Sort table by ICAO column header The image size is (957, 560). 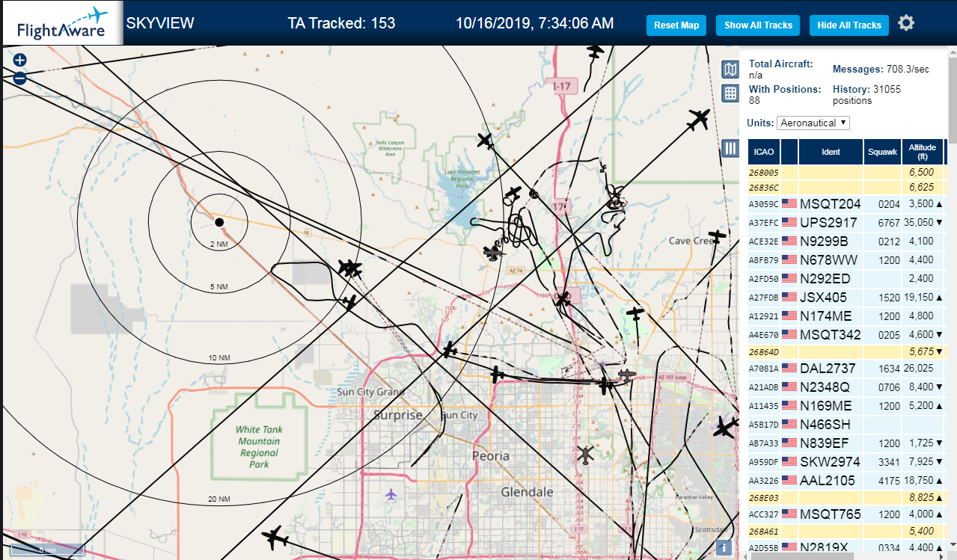coord(764,152)
